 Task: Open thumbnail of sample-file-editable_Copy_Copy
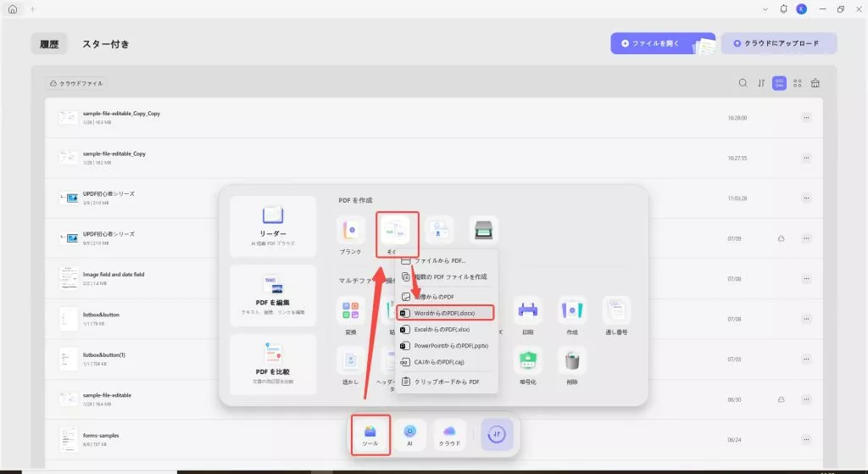(69, 117)
